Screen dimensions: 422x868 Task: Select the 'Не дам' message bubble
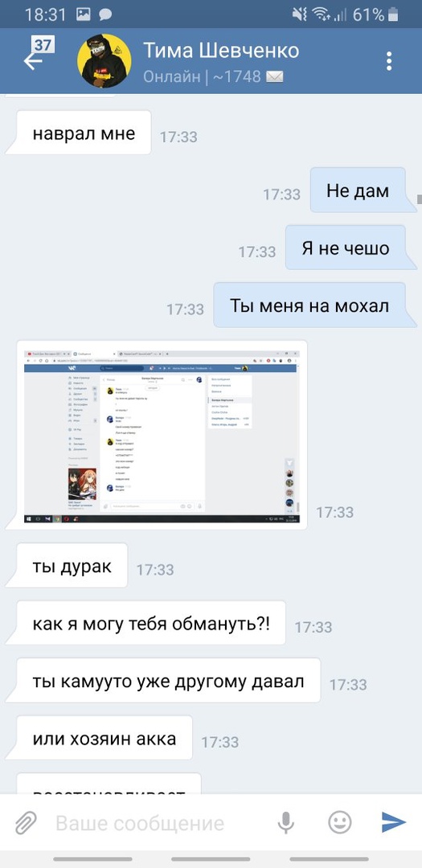click(x=358, y=190)
